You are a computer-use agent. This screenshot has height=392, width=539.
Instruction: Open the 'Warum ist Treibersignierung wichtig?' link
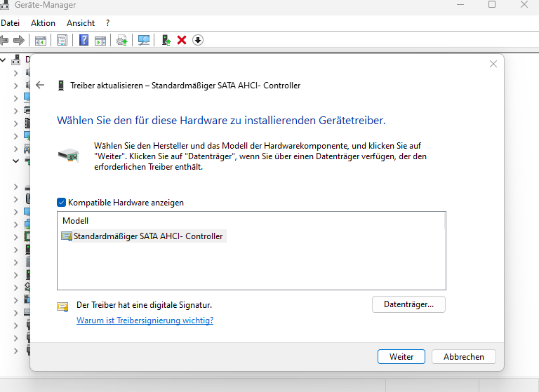[145, 320]
